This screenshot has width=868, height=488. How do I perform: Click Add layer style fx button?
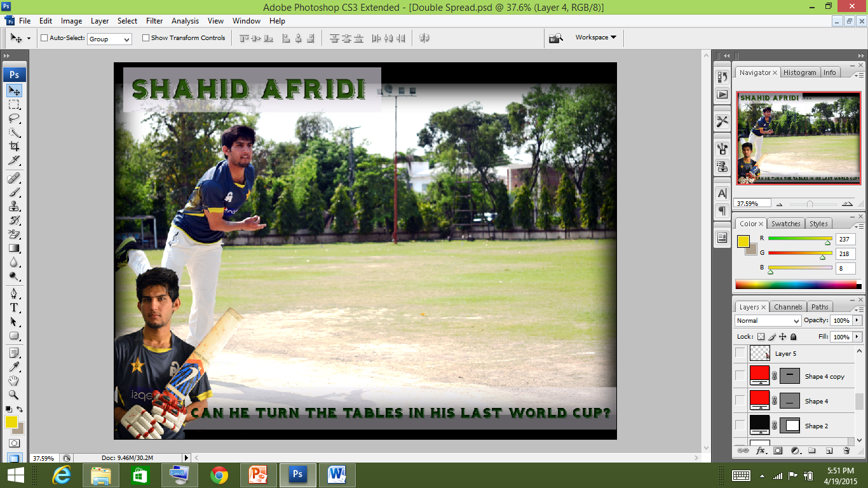click(761, 451)
